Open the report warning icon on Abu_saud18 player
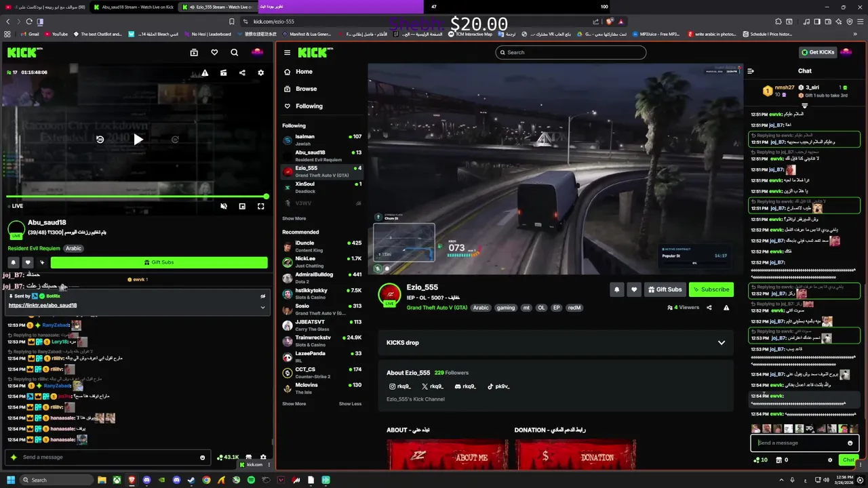The width and height of the screenshot is (868, 488). 205,73
